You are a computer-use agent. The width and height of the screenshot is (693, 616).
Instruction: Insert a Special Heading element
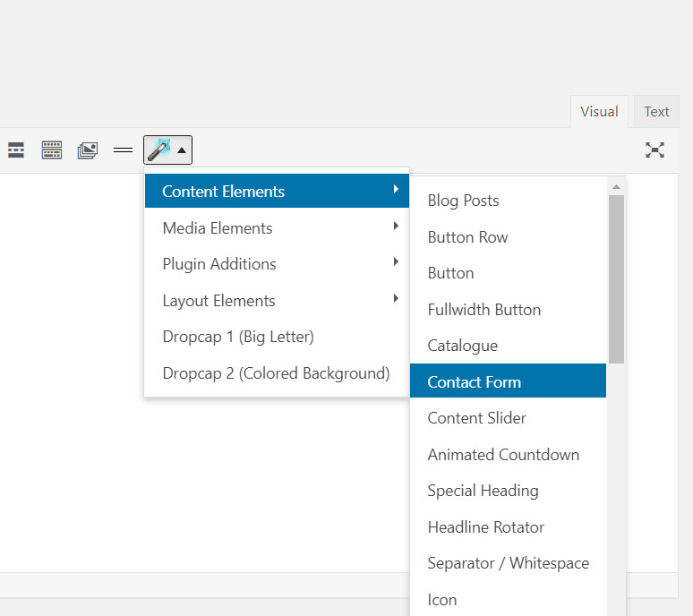click(x=508, y=491)
